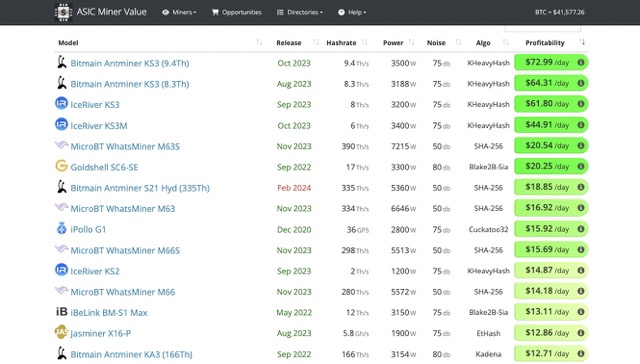The width and height of the screenshot is (640, 364).
Task: Open MicroBT WhatsMiner M63 link
Action: point(122,209)
